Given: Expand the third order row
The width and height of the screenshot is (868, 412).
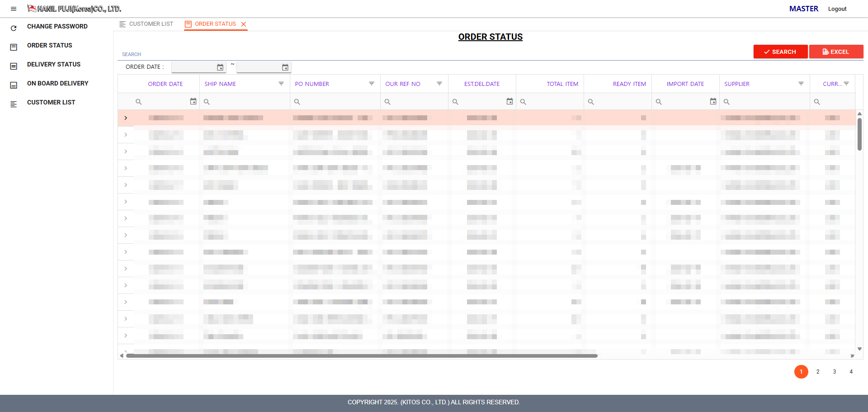Looking at the screenshot, I should click(126, 152).
